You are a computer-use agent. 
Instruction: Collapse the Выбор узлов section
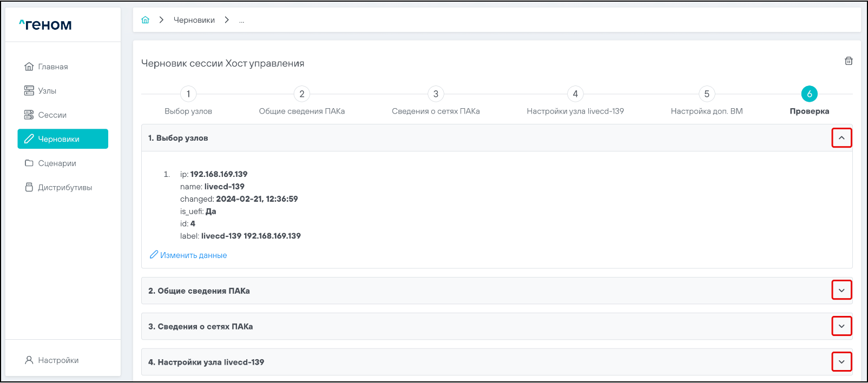841,138
